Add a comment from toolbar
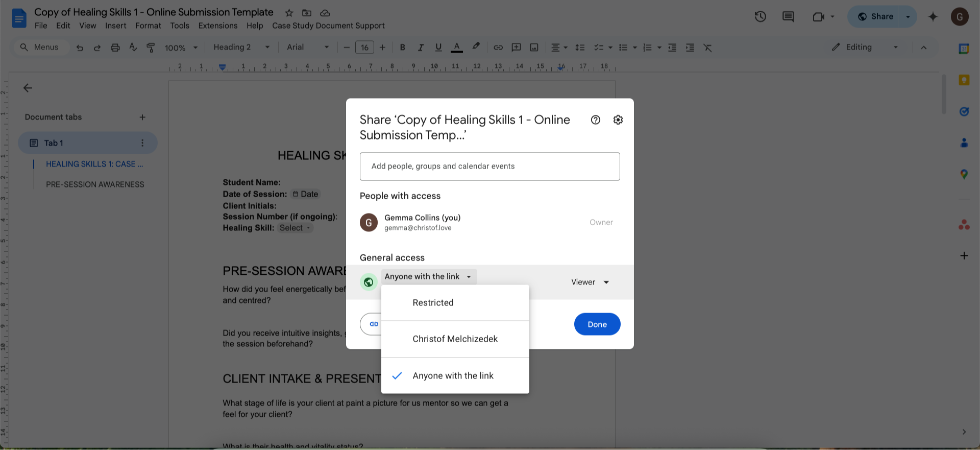 (516, 48)
